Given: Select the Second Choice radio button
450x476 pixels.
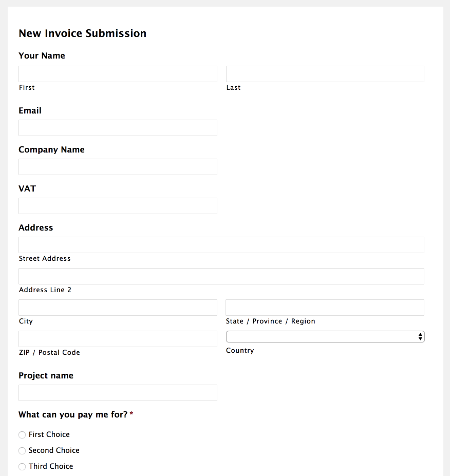Looking at the screenshot, I should coord(22,451).
